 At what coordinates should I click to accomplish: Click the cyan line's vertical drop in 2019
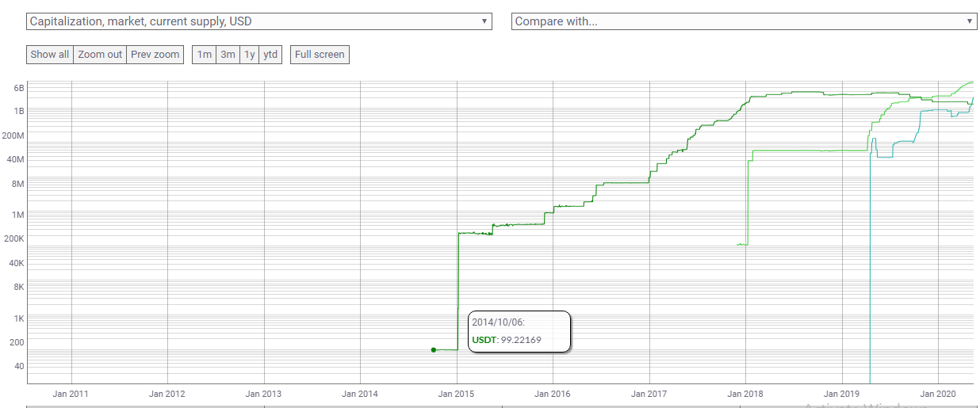(871, 277)
